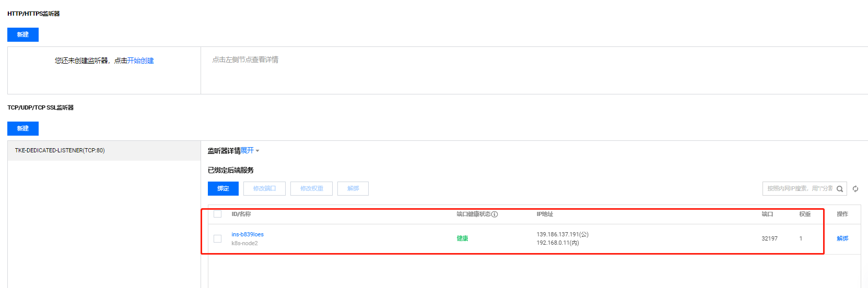Focus the 按照内网IP搜索 search field
Image resolution: width=868 pixels, height=288 pixels.
(x=799, y=189)
